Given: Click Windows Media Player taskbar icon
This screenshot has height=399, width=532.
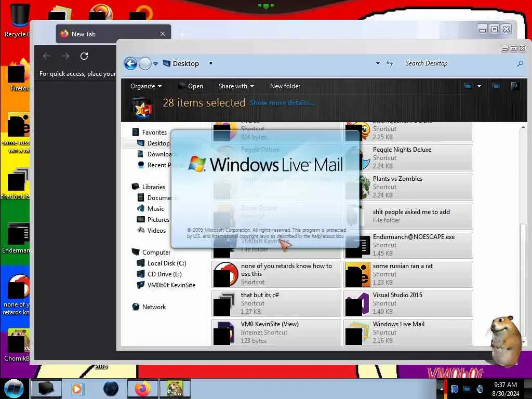Looking at the screenshot, I should pos(77,389).
